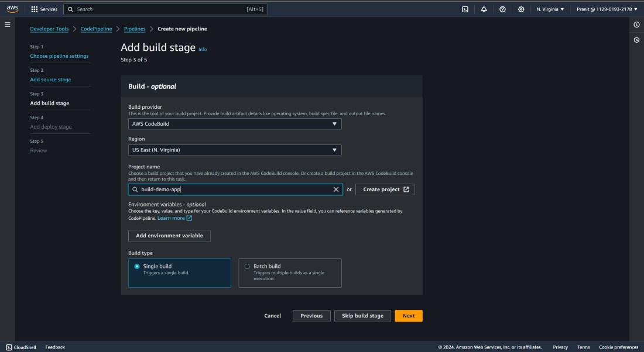Clear the project name with the X icon

point(336,189)
